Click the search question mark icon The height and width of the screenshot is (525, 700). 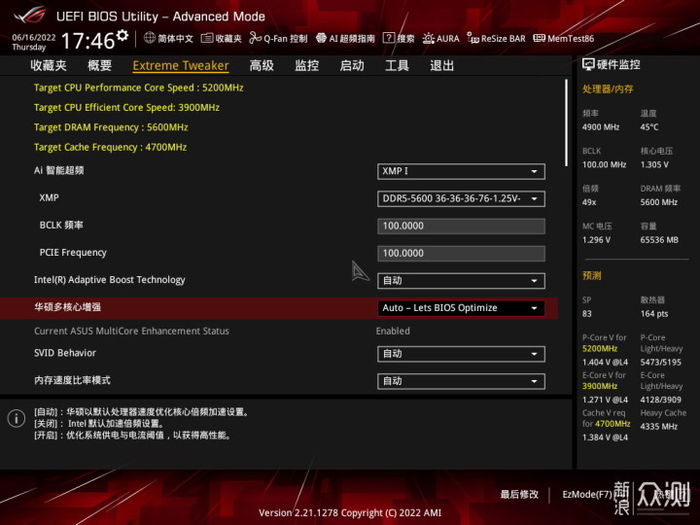pos(388,38)
